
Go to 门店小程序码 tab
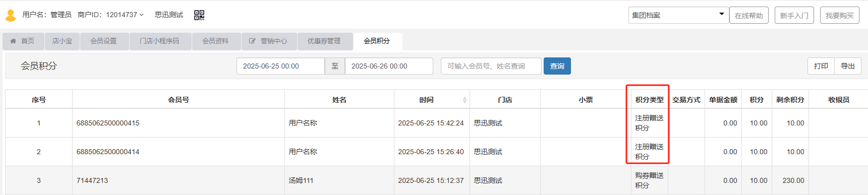click(159, 41)
